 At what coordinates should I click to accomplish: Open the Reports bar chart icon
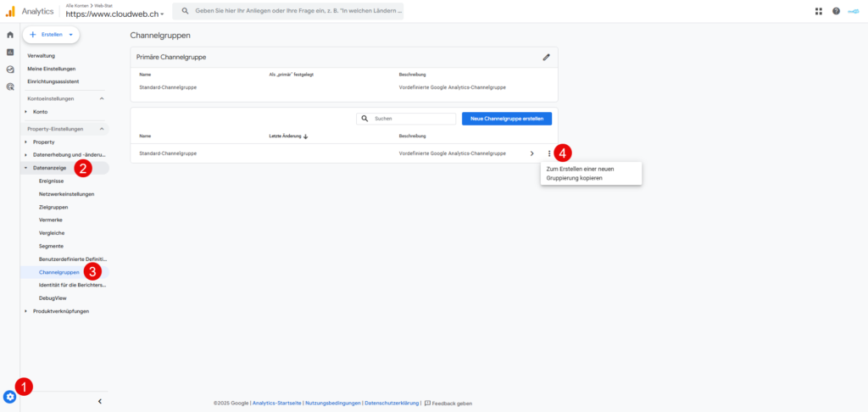click(x=10, y=52)
